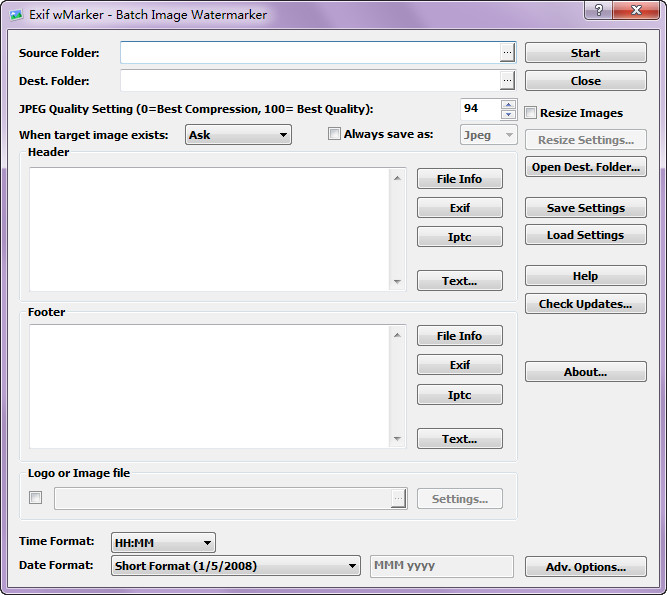This screenshot has height=595, width=667.
Task: Click inside the Footer text area
Action: click(x=209, y=386)
